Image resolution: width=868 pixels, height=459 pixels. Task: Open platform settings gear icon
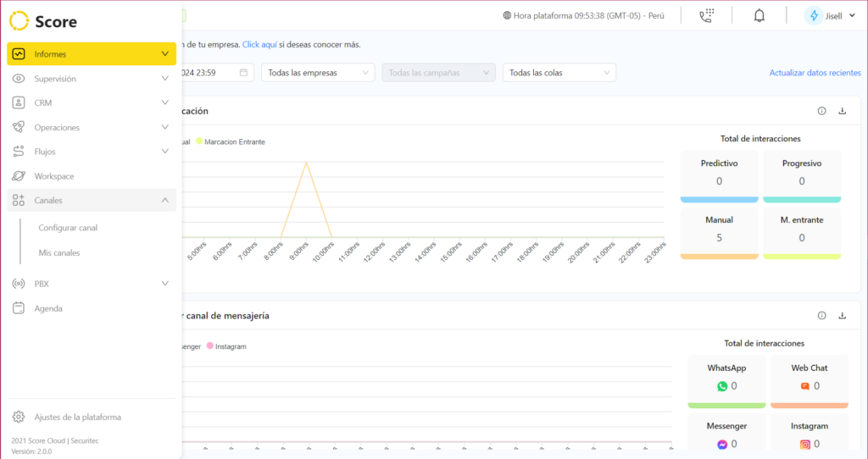pos(19,417)
